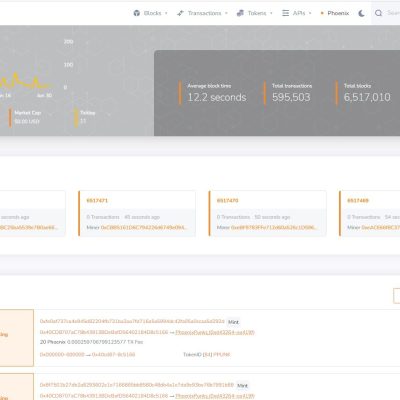Click the APIs hamburger icon
400x400 pixels.
[x=285, y=13]
